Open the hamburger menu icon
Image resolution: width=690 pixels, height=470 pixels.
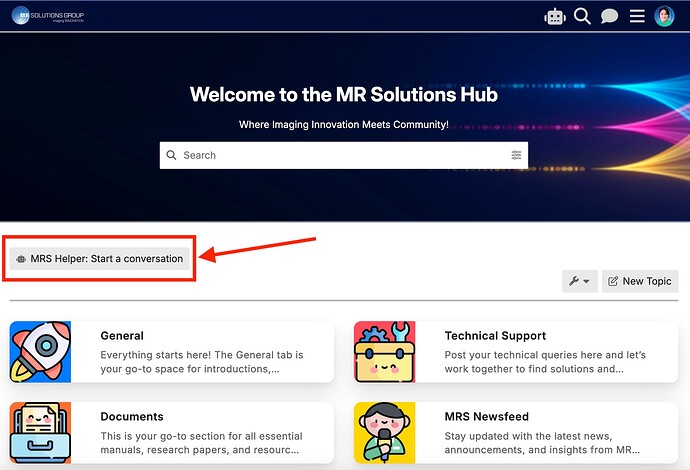637,16
